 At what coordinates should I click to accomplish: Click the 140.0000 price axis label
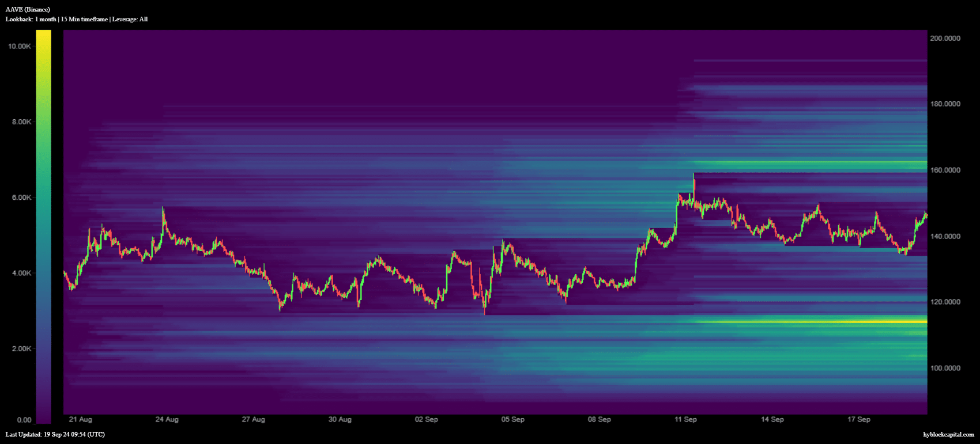[x=945, y=236]
